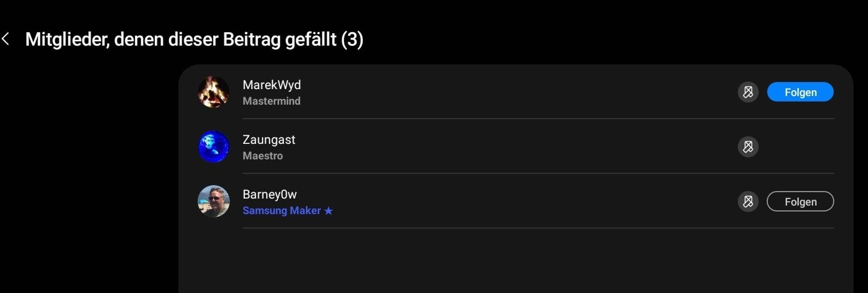
Task: Click the empty area below the BarneyOw row
Action: click(x=515, y=261)
